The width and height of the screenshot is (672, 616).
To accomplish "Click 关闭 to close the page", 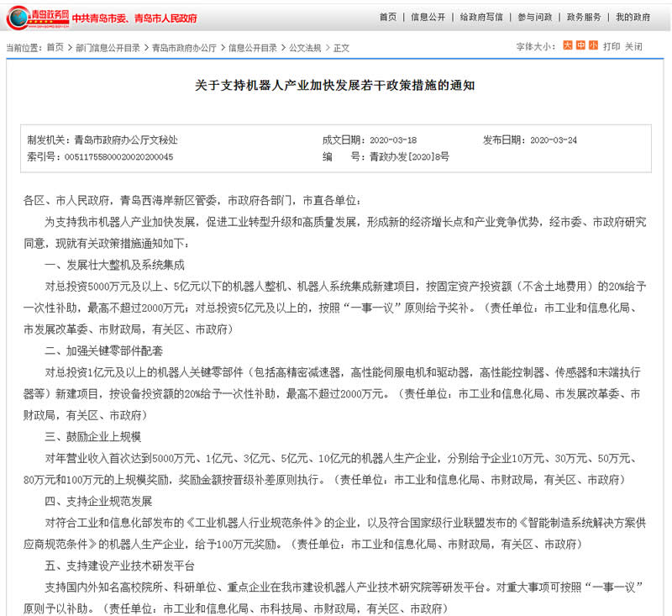I will tap(633, 47).
